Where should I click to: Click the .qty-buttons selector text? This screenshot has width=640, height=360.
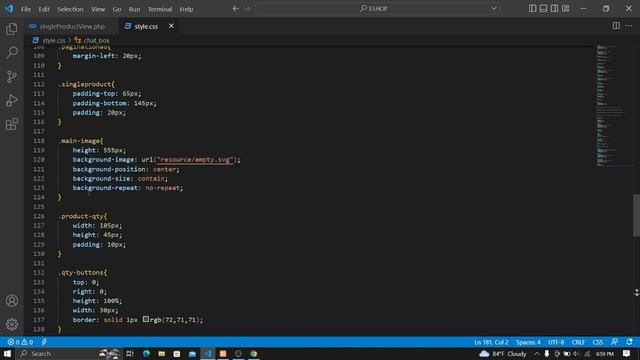82,273
